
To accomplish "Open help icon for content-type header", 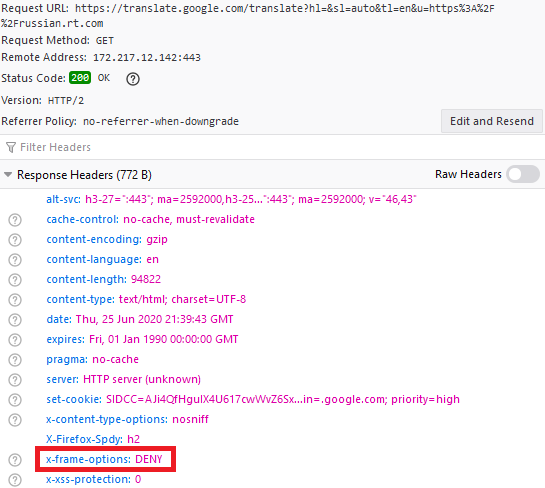I will 15,300.
